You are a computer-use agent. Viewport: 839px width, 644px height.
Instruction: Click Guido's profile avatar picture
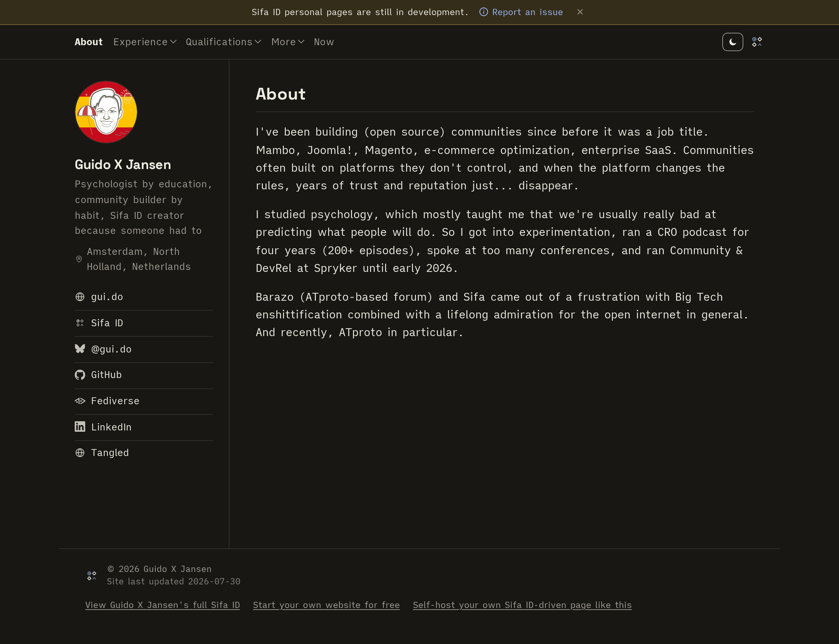(x=106, y=112)
